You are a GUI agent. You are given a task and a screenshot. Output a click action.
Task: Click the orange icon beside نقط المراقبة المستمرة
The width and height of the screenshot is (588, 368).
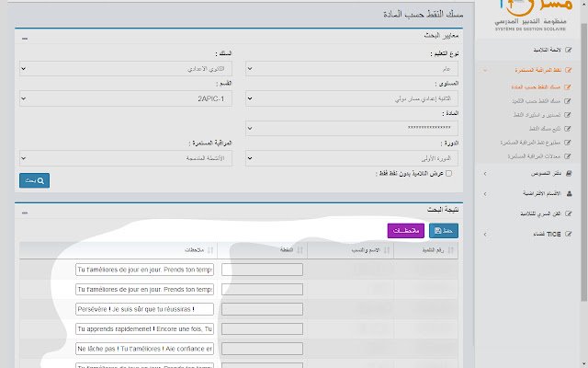tap(568, 70)
